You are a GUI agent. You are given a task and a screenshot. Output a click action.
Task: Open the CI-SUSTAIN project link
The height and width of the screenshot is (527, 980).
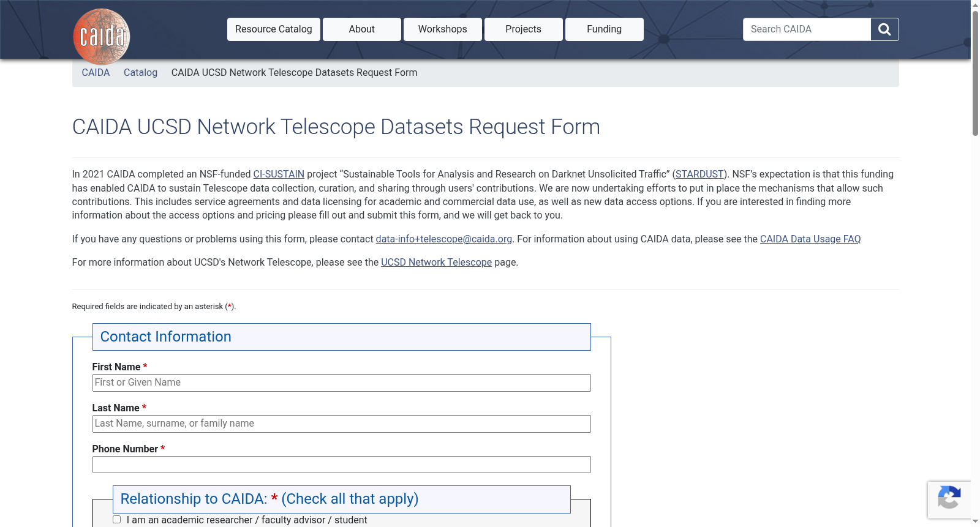coord(279,174)
